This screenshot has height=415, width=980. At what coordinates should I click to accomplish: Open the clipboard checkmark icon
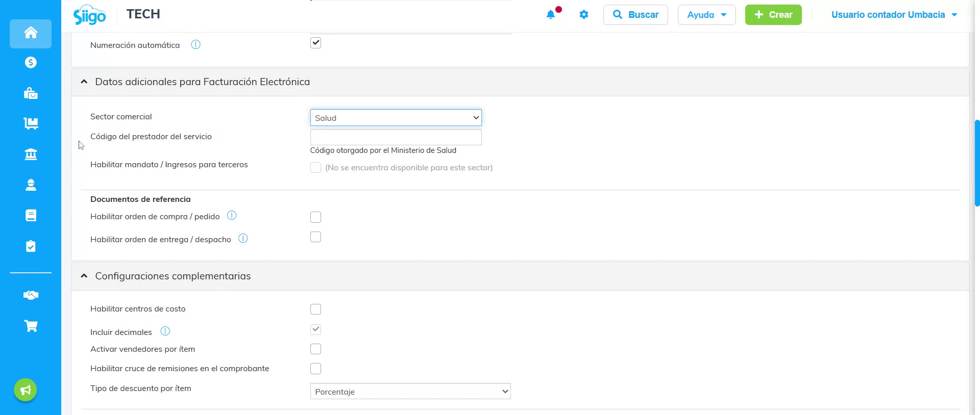(x=31, y=246)
